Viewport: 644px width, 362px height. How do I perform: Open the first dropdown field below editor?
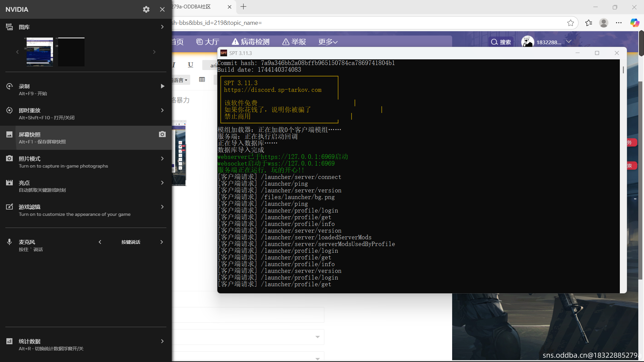(x=248, y=337)
